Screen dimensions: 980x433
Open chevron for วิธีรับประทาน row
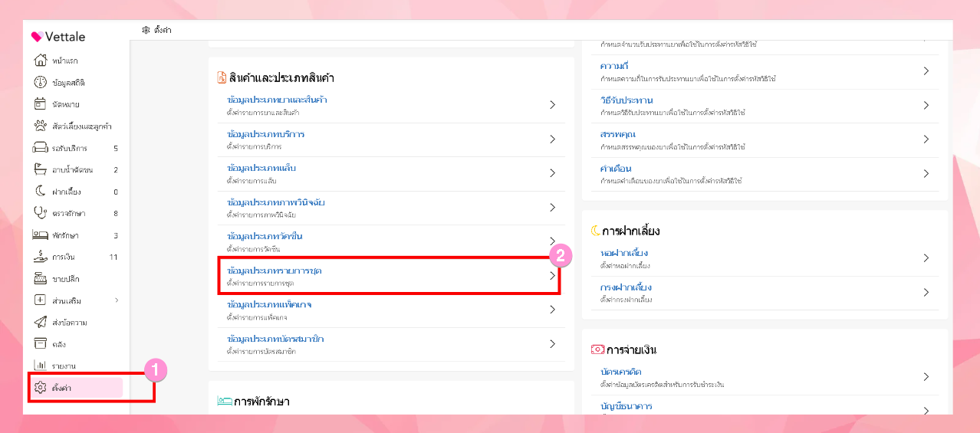926,105
